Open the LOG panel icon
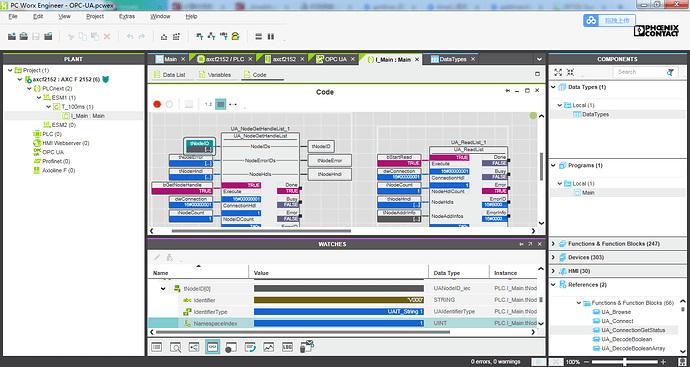The height and width of the screenshot is (367, 690). [x=287, y=347]
